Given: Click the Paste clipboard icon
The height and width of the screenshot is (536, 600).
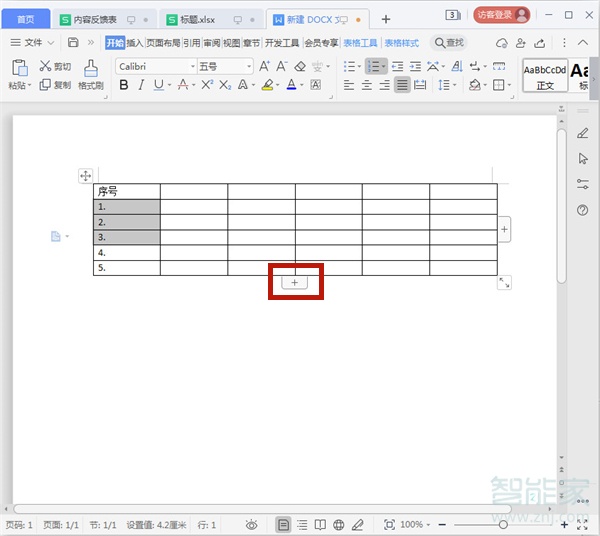Looking at the screenshot, I should [x=20, y=68].
